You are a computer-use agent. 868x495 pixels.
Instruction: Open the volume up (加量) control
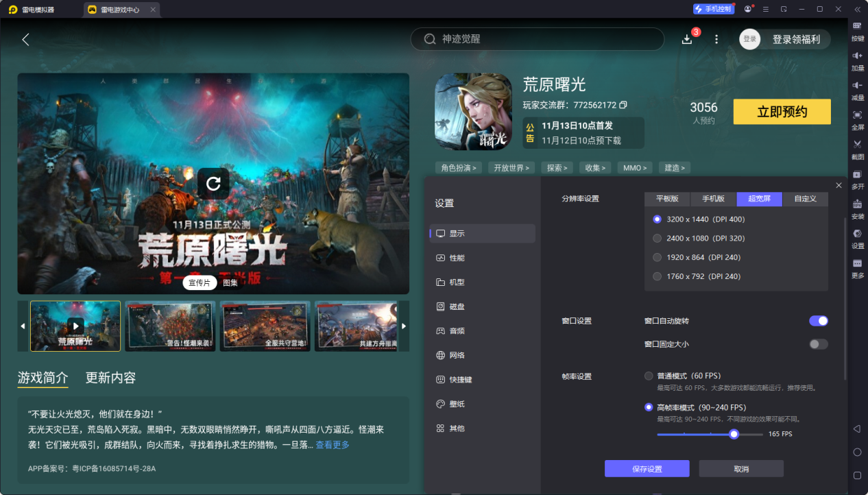pos(857,62)
